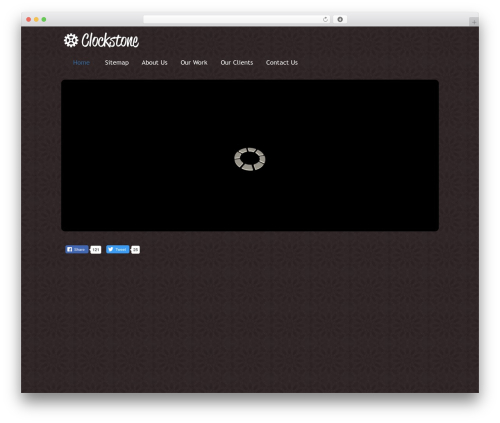This screenshot has height=423, width=500.
Task: Minimize window using yellow button
Action: point(36,20)
